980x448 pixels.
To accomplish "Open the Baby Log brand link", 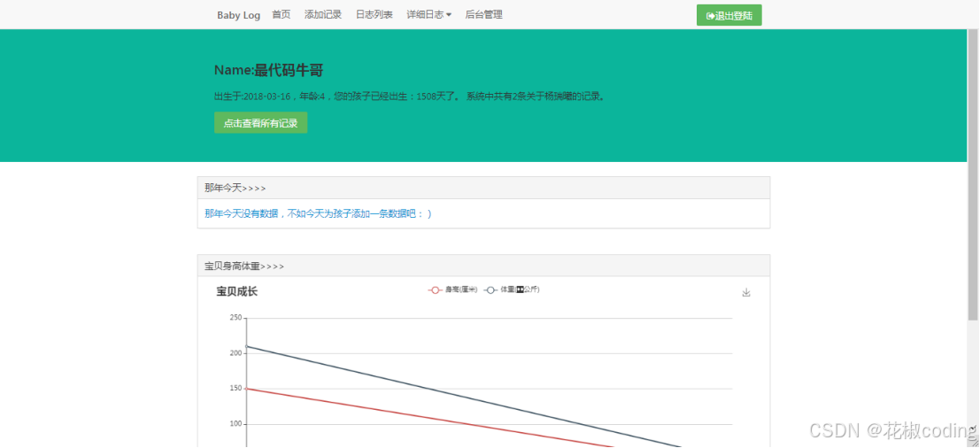I will [239, 15].
